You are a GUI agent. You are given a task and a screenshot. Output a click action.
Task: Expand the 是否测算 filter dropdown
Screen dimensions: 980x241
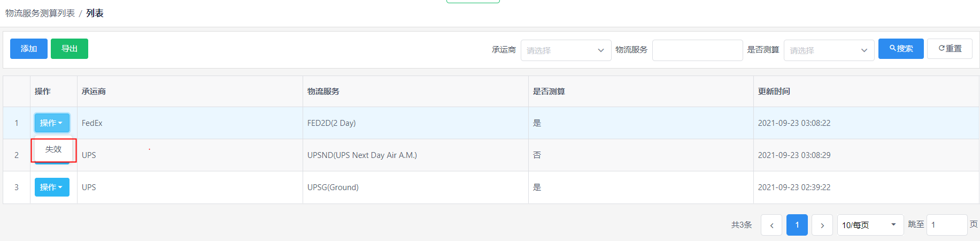(x=829, y=50)
